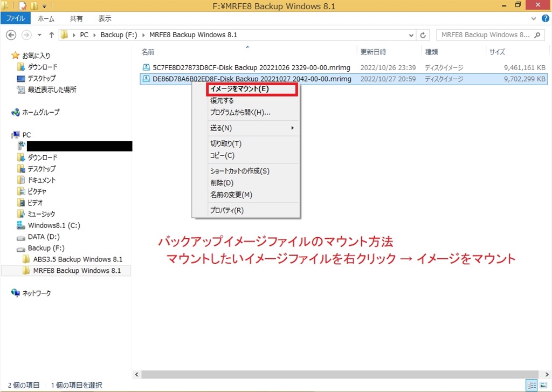Click the 9,461,161 KB size cell
The image size is (552, 392).
point(525,67)
